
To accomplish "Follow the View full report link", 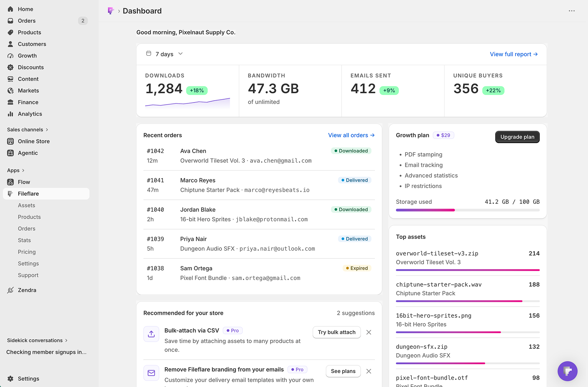I will pos(514,54).
